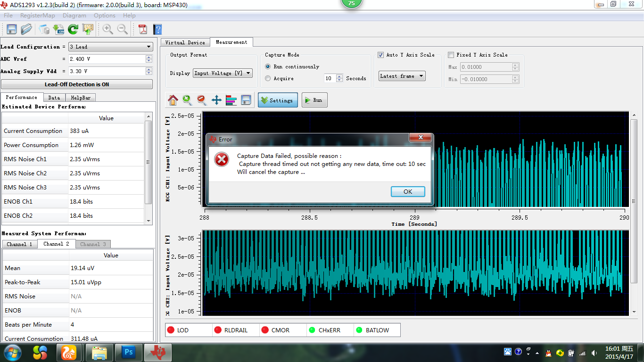Click the down arrow of the Max Y axis spinner
The width and height of the screenshot is (644, 362).
coord(515,69)
